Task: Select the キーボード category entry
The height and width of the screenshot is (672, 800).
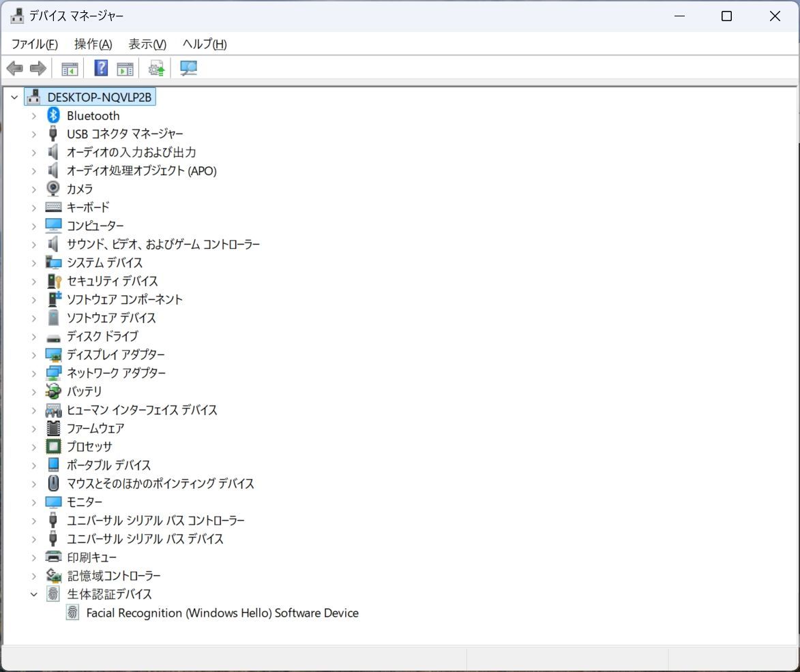Action: click(88, 207)
